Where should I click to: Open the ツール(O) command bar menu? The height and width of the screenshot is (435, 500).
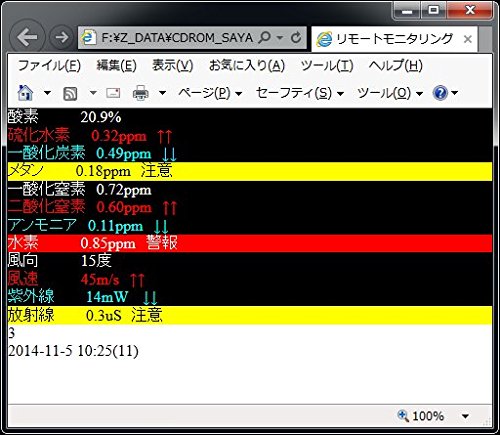pos(390,93)
